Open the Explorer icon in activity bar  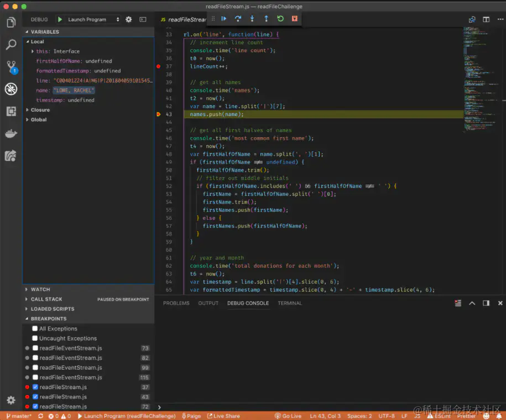click(x=11, y=23)
